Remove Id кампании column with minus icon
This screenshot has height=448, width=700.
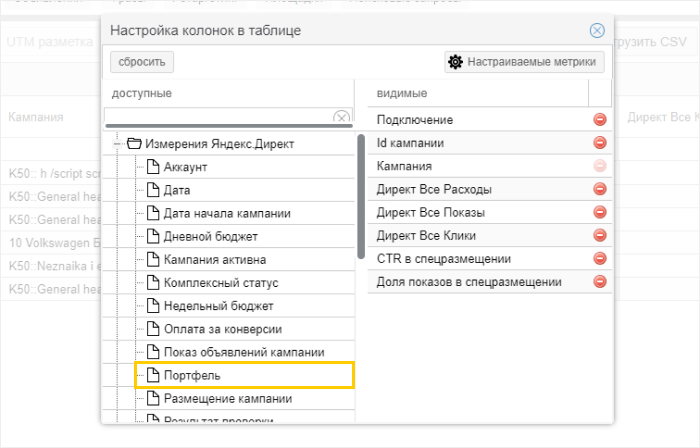600,143
